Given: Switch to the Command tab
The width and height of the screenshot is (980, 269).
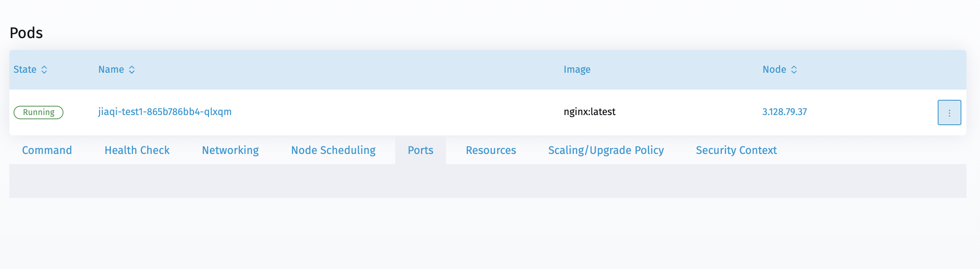Looking at the screenshot, I should point(47,150).
